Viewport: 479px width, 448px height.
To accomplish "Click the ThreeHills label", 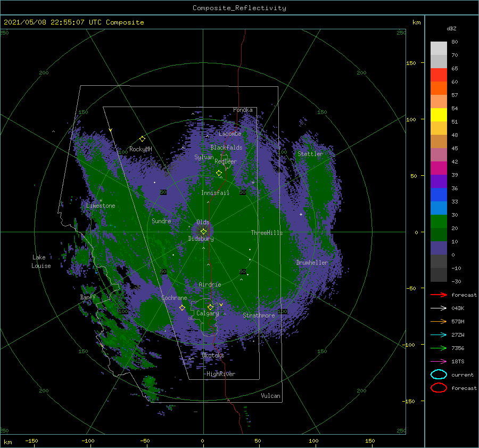I will click(x=267, y=233).
